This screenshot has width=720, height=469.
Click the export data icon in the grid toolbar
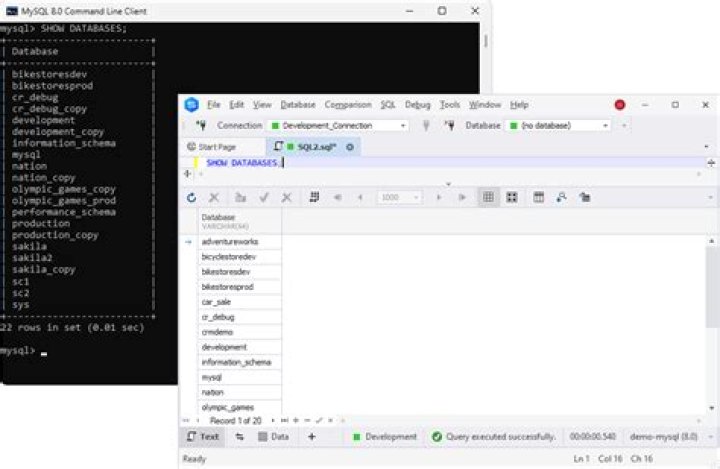coord(585,198)
